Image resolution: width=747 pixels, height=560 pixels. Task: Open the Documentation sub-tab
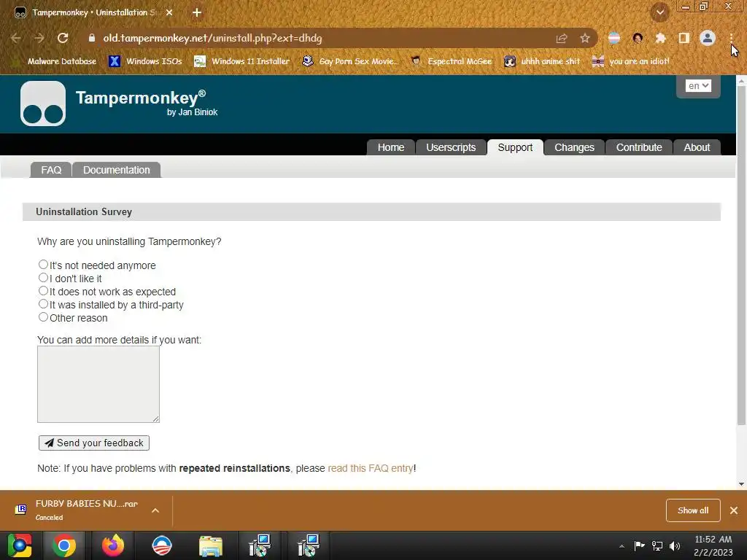[116, 170]
